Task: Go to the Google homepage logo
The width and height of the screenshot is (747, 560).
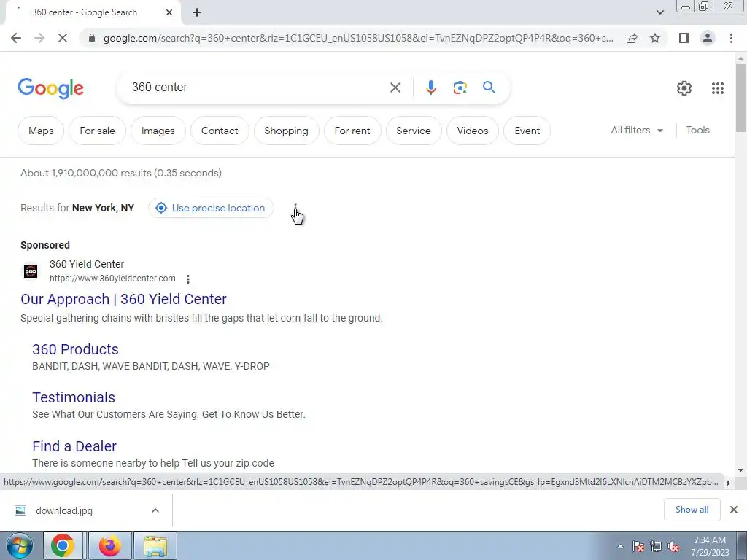Action: pyautogui.click(x=50, y=88)
